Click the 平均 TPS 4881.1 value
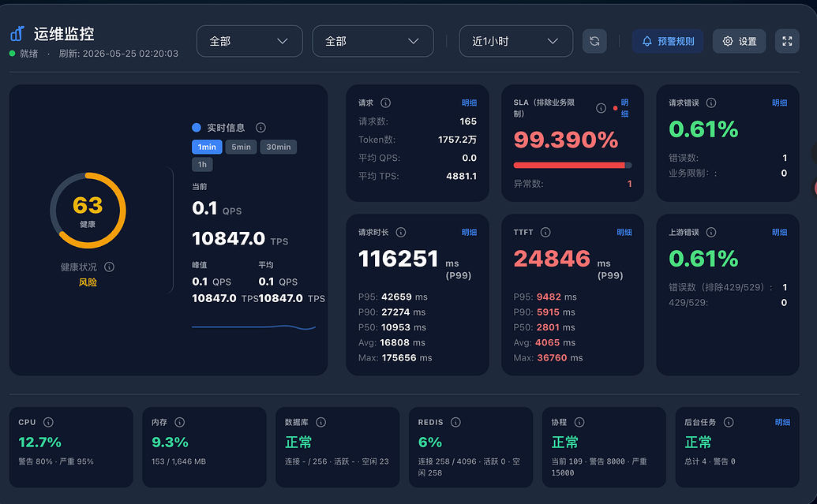The image size is (817, 504). [x=461, y=176]
